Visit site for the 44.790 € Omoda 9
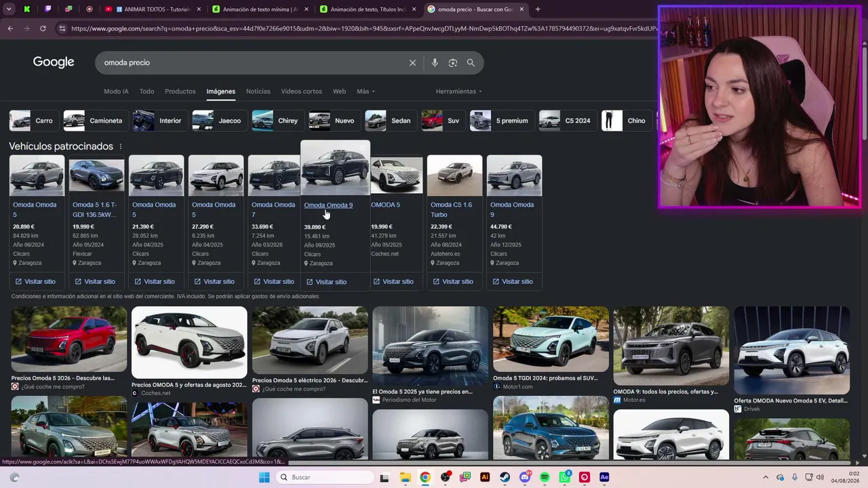Viewport: 868px width, 488px height. [x=513, y=281]
